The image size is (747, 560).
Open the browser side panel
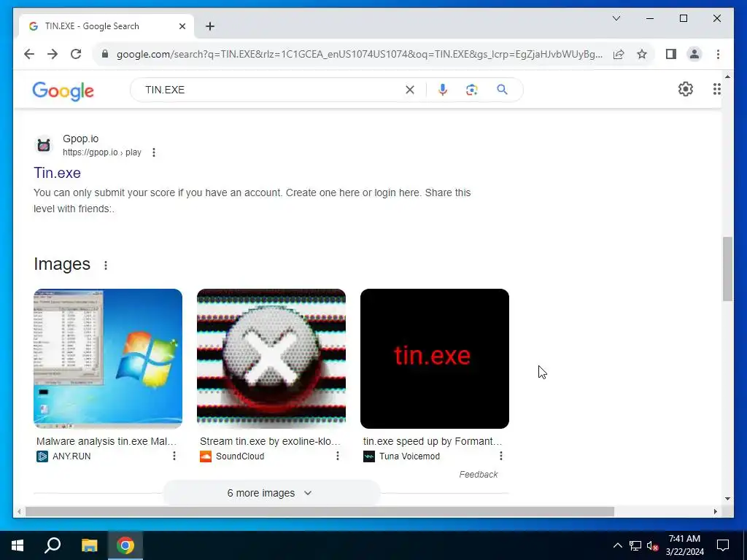click(671, 54)
